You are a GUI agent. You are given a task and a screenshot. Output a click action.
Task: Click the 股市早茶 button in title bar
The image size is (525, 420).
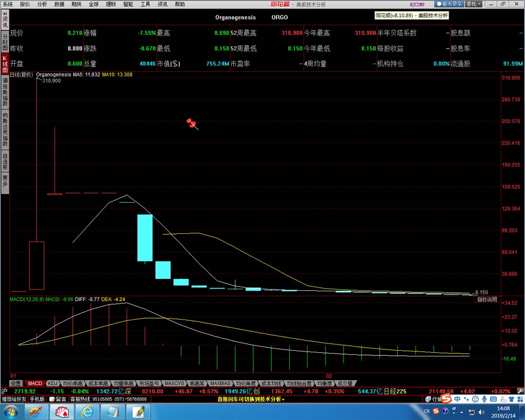(449, 4)
